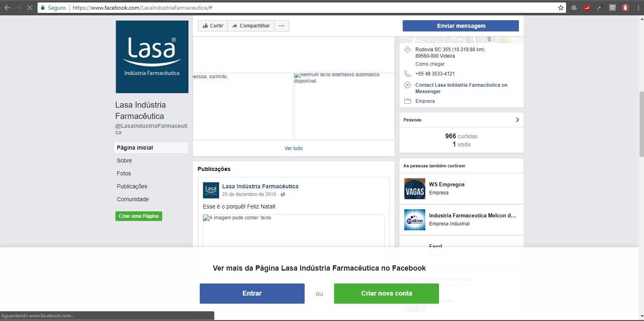Click the Compartilhar share button
The width and height of the screenshot is (644, 321).
251,26
